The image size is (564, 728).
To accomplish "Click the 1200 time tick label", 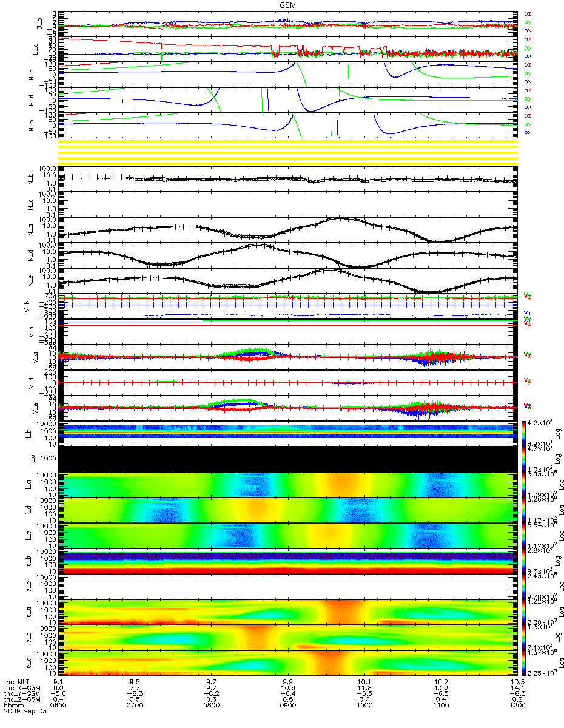I will click(x=517, y=705).
